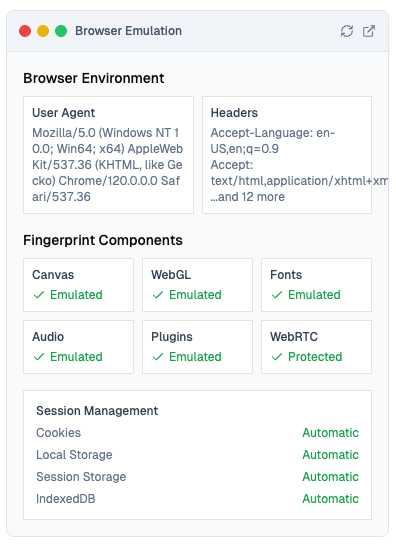Click the Session Management heading
Viewport: 396px width, 546px height.
(x=97, y=411)
